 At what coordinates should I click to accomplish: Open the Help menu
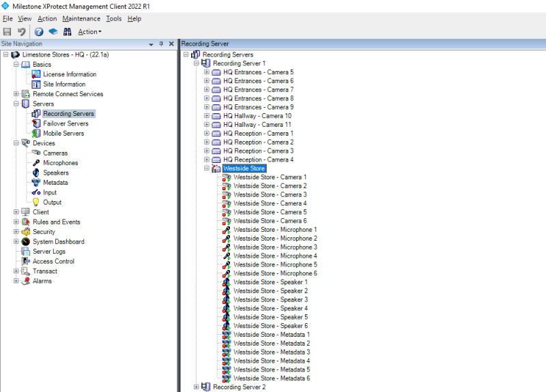(x=134, y=18)
